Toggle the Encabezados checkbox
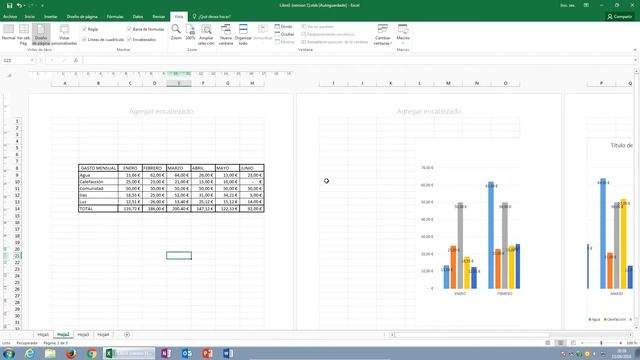Image resolution: width=640 pixels, height=360 pixels. pos(129,40)
